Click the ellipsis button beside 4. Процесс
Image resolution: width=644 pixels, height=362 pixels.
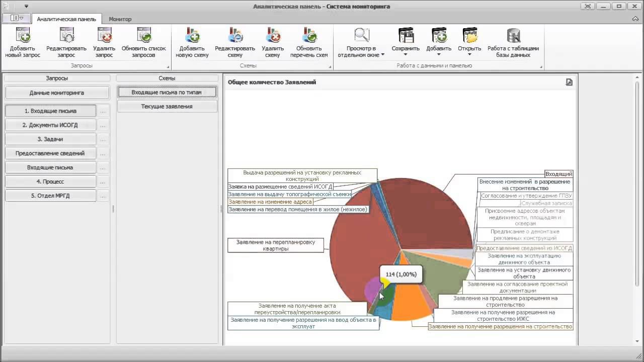[x=103, y=182]
